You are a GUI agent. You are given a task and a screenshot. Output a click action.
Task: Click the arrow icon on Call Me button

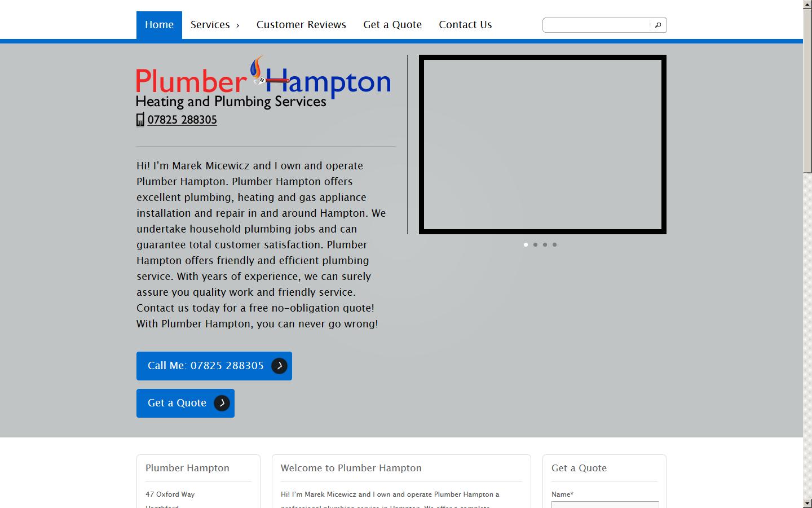(x=279, y=366)
